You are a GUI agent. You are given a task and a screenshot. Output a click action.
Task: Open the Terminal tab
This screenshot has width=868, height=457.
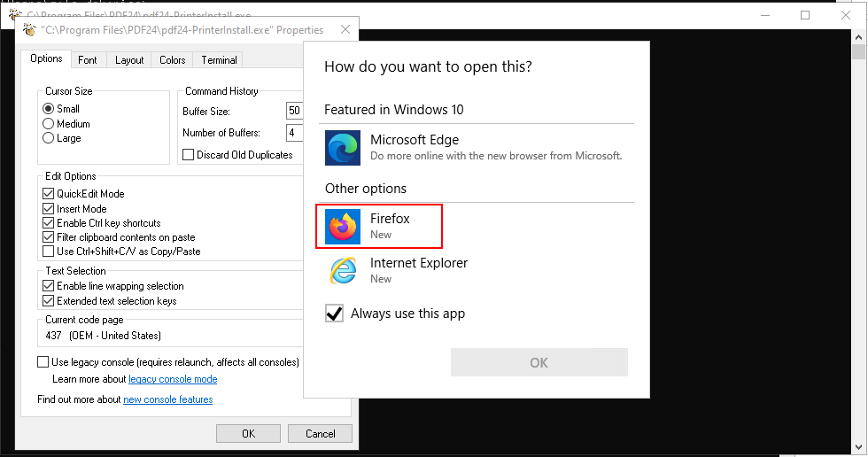pos(220,59)
